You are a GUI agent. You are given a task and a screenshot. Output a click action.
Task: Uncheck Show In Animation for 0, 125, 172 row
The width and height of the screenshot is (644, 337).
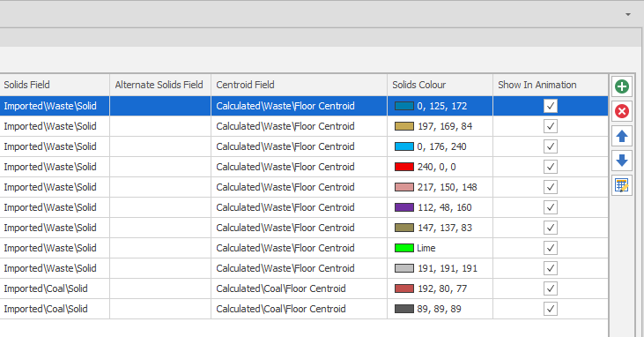[551, 106]
